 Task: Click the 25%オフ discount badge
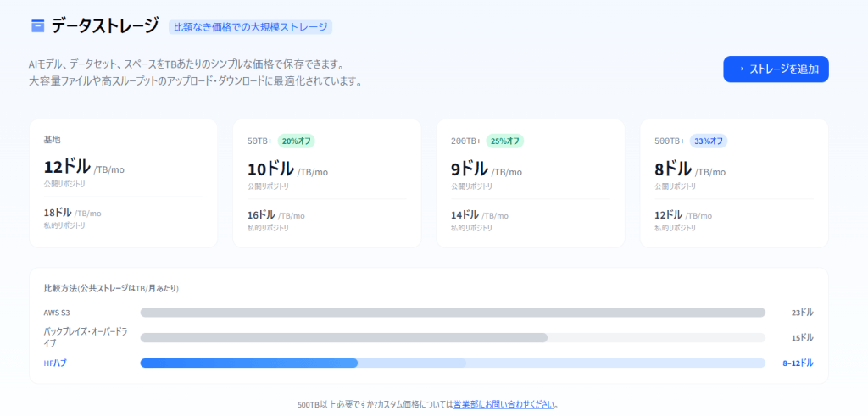coord(504,141)
